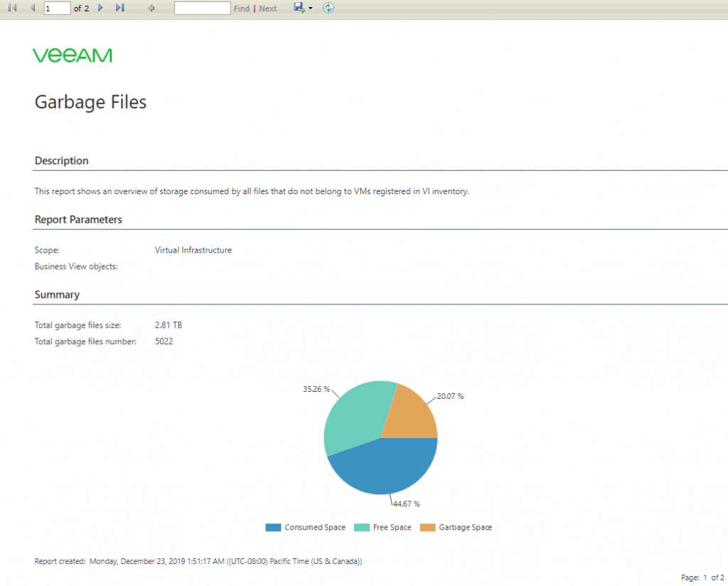The height and width of the screenshot is (586, 728).
Task: Click the Total garbage files size label
Action: (x=77, y=325)
